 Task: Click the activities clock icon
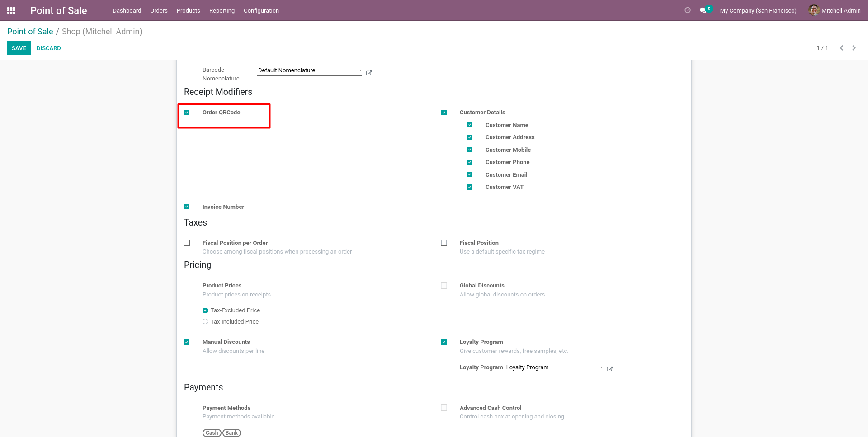coord(688,10)
